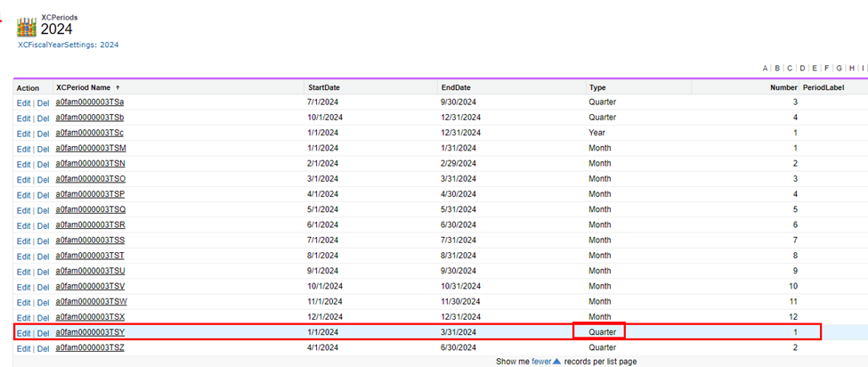
Task: Show fewer records per list page
Action: [x=540, y=362]
